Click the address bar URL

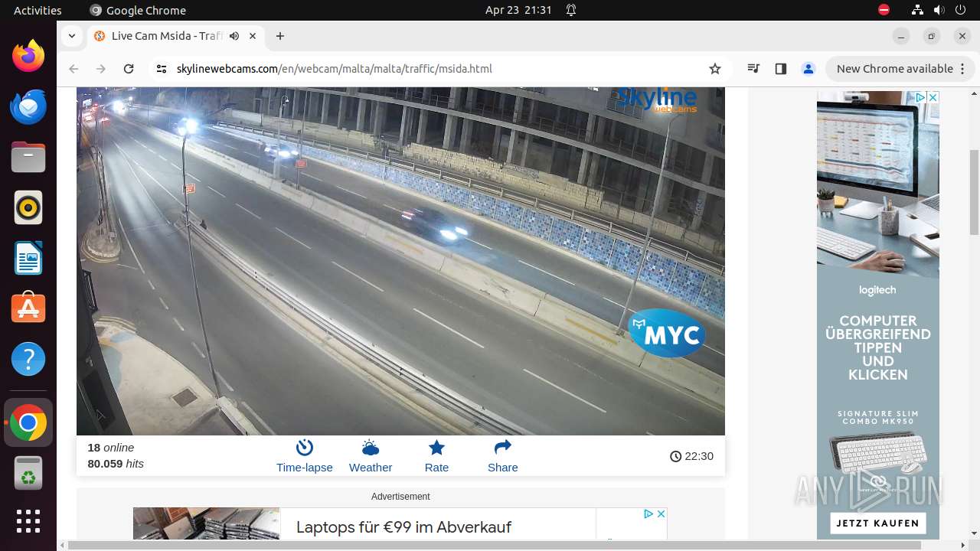(334, 69)
